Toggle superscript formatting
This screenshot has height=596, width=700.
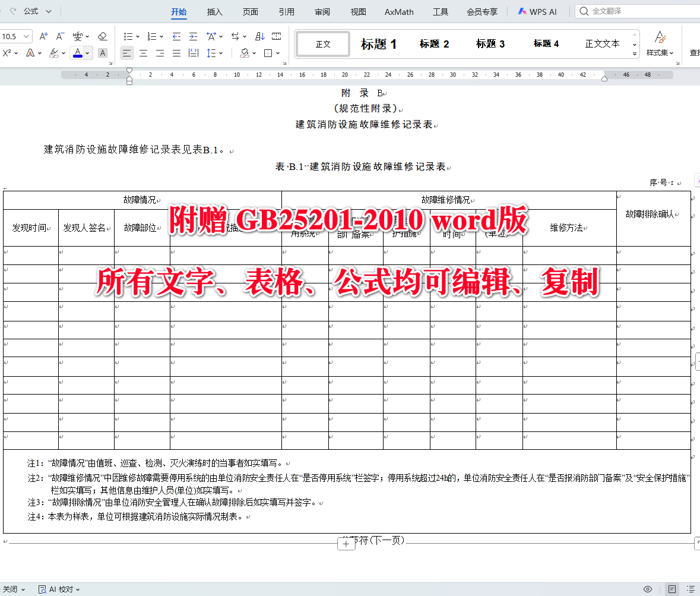click(x=8, y=53)
